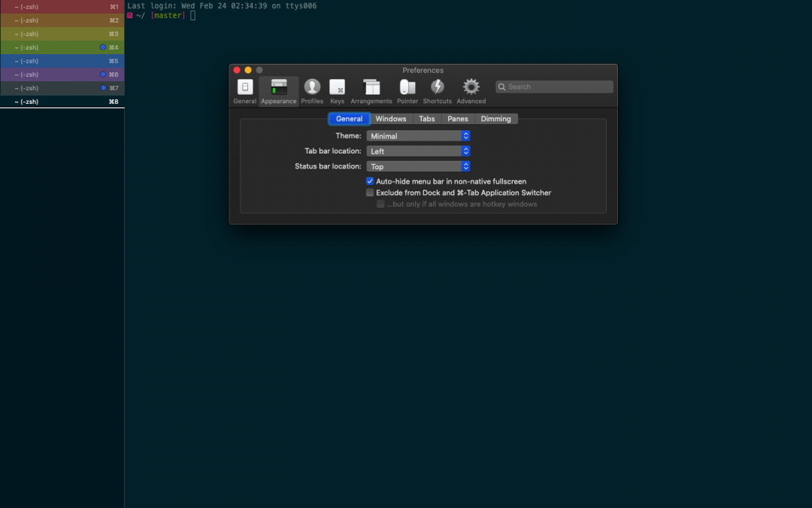The height and width of the screenshot is (508, 812).
Task: Select the Panes tab
Action: [x=457, y=118]
